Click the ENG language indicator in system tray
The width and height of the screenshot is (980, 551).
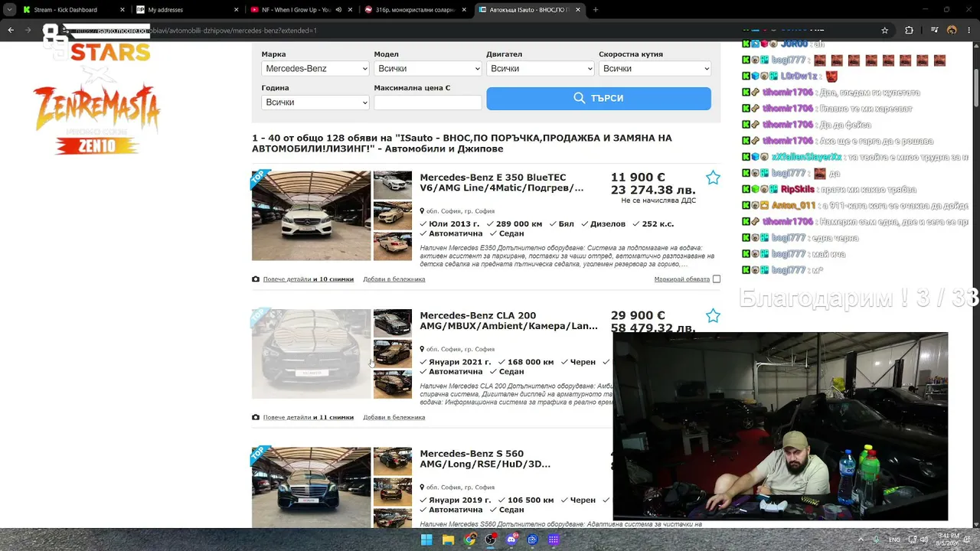pos(894,540)
